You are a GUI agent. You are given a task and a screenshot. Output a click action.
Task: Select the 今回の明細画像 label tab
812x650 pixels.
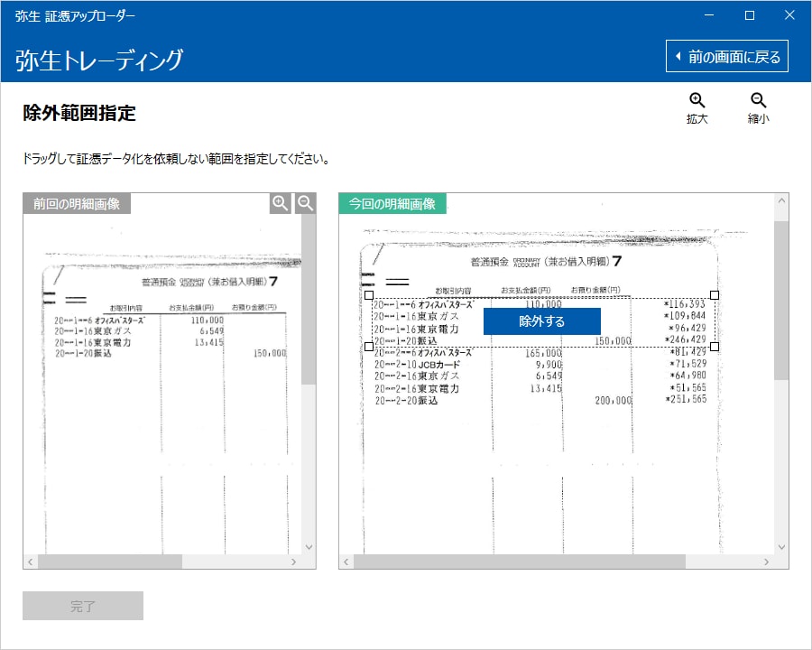pos(392,204)
